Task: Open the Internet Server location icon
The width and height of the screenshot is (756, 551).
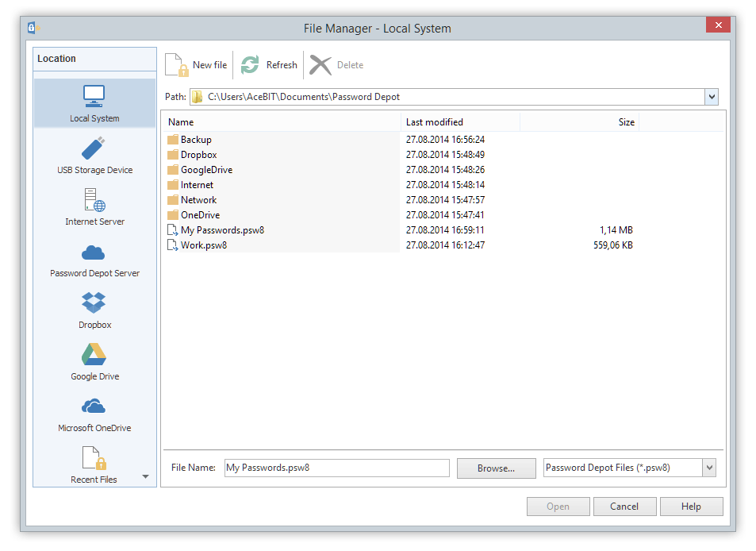Action: 94,200
